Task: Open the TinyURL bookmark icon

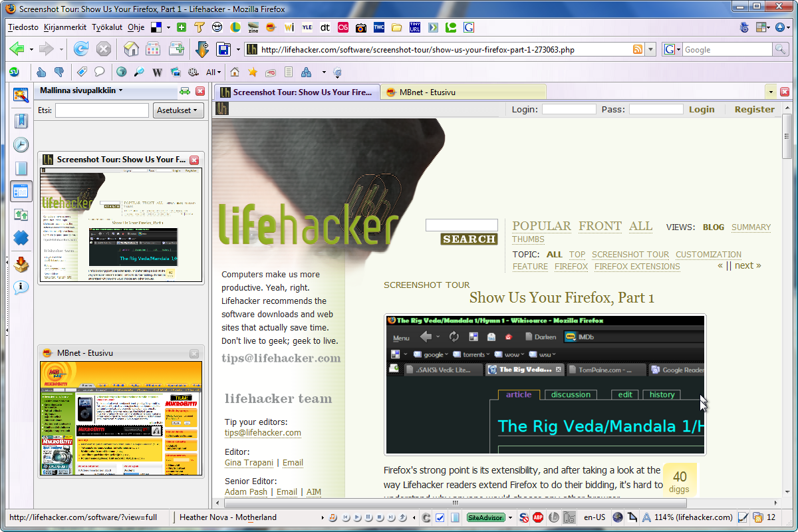Action: pyautogui.click(x=415, y=27)
